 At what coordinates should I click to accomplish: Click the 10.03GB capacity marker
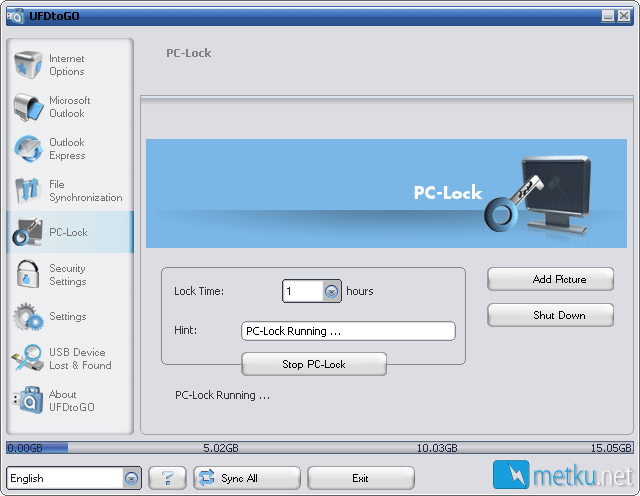point(437,448)
